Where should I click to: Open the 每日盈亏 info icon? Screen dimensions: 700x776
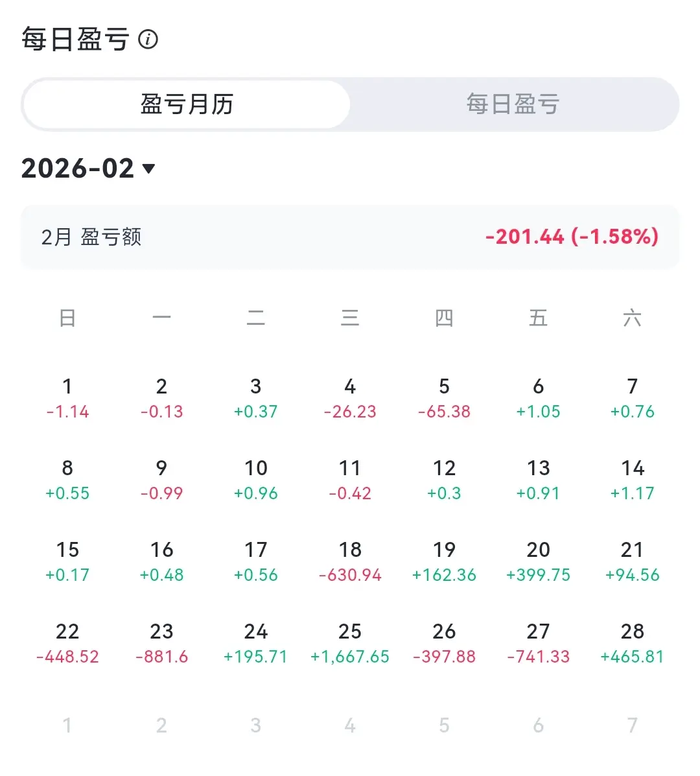tap(148, 39)
